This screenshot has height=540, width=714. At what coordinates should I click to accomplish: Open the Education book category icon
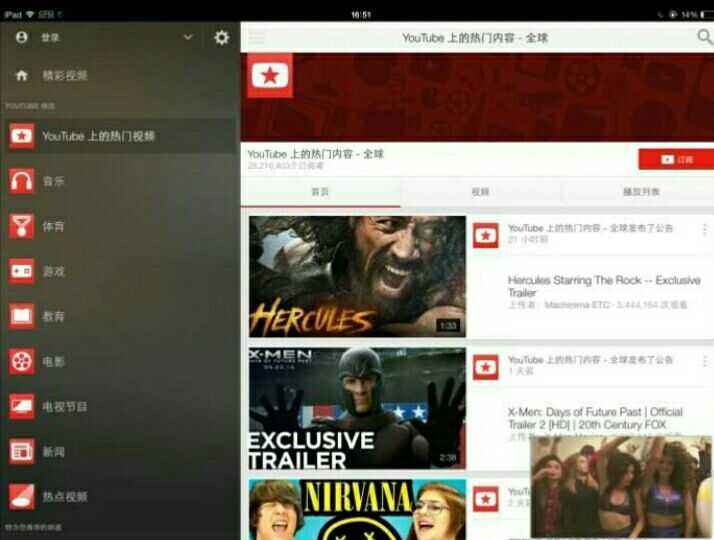click(21, 316)
